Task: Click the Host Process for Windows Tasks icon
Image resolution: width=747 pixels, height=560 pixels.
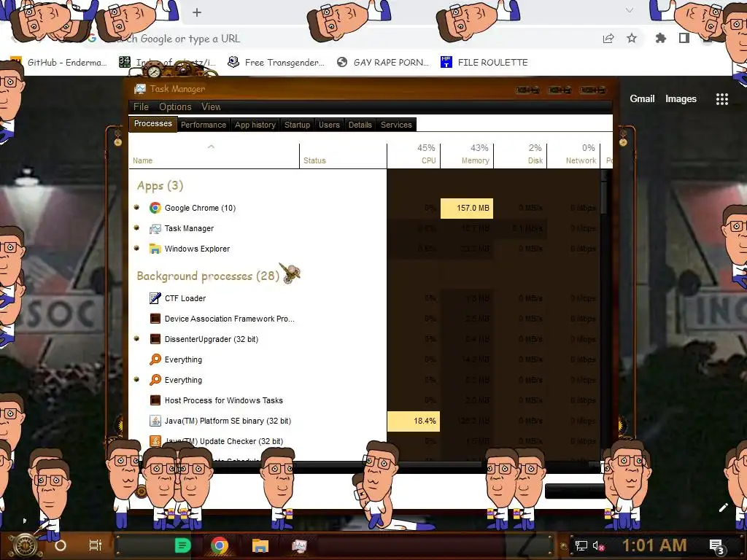Action: coord(155,400)
